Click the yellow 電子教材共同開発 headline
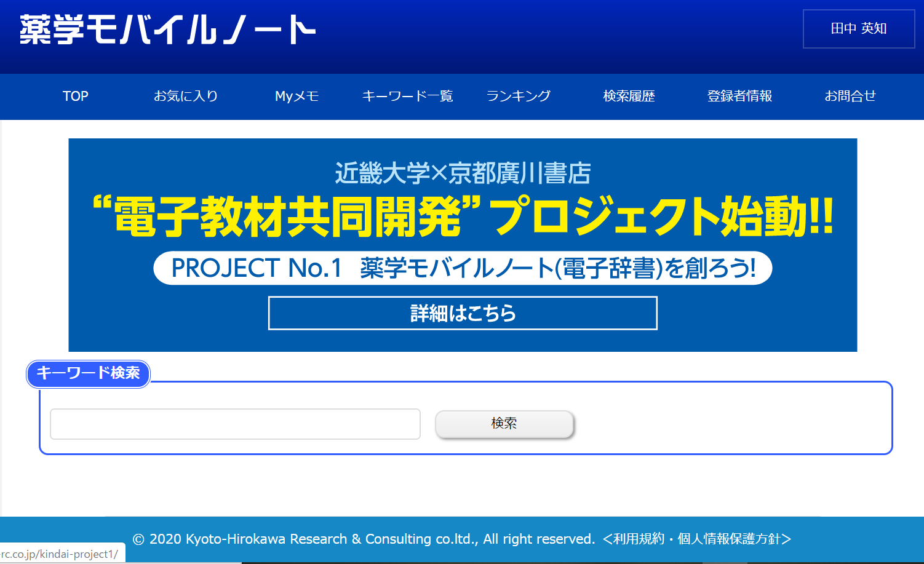924x564 pixels. coord(463,216)
